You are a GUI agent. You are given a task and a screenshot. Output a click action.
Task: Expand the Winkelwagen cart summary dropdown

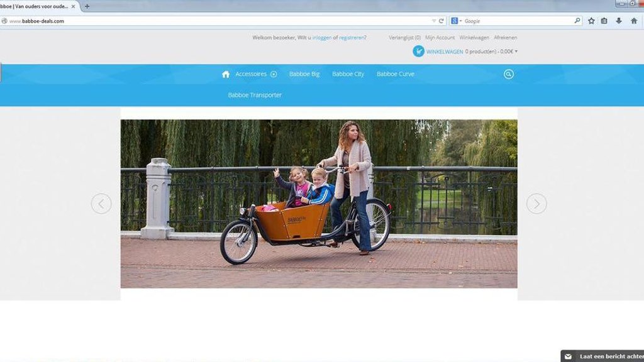[516, 52]
